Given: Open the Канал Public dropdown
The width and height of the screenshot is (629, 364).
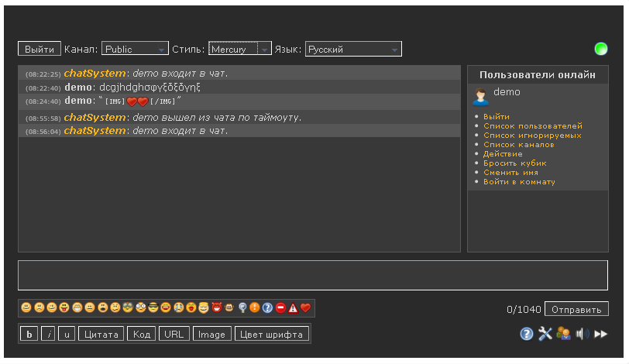Looking at the screenshot, I should tap(135, 49).
